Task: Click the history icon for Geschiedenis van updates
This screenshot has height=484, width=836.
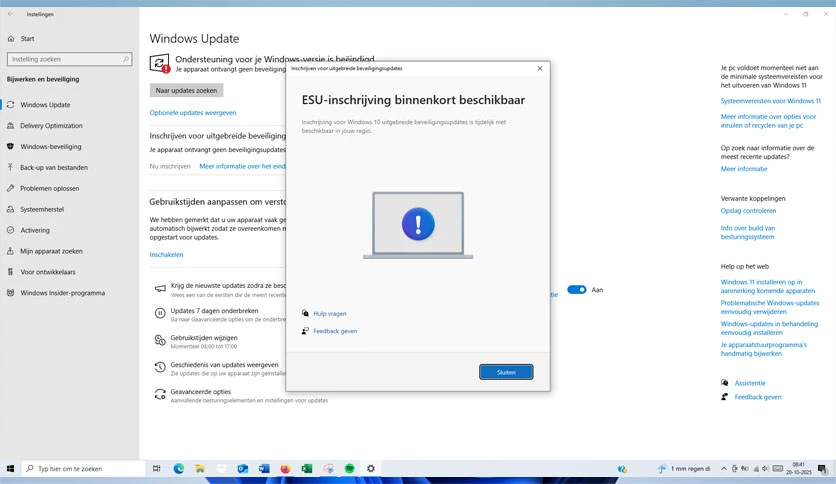Action: click(160, 367)
